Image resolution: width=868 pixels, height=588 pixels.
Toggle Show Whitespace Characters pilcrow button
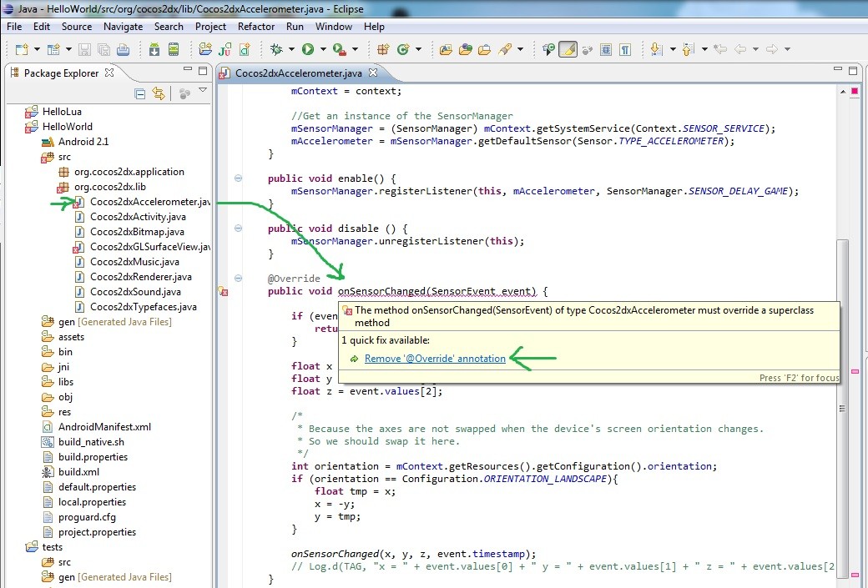click(625, 49)
